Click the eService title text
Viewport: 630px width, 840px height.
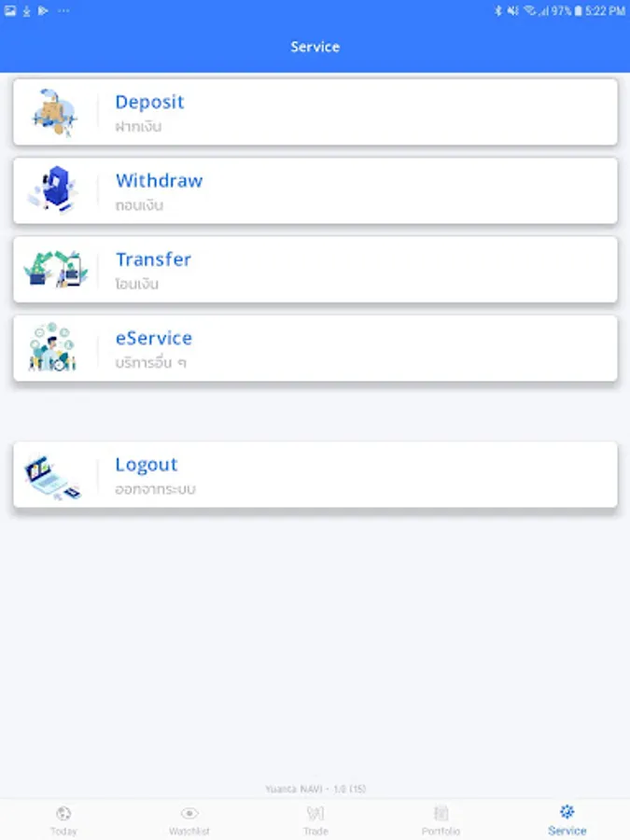(x=154, y=338)
